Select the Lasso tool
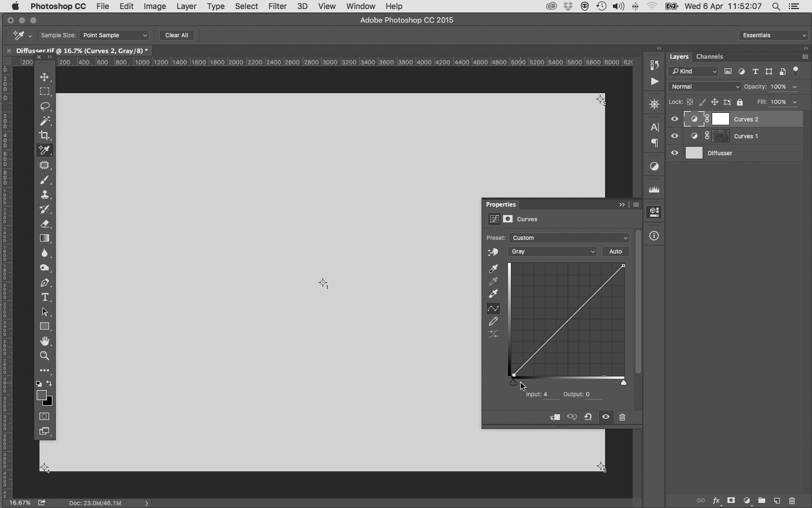This screenshot has width=812, height=508. coord(45,106)
